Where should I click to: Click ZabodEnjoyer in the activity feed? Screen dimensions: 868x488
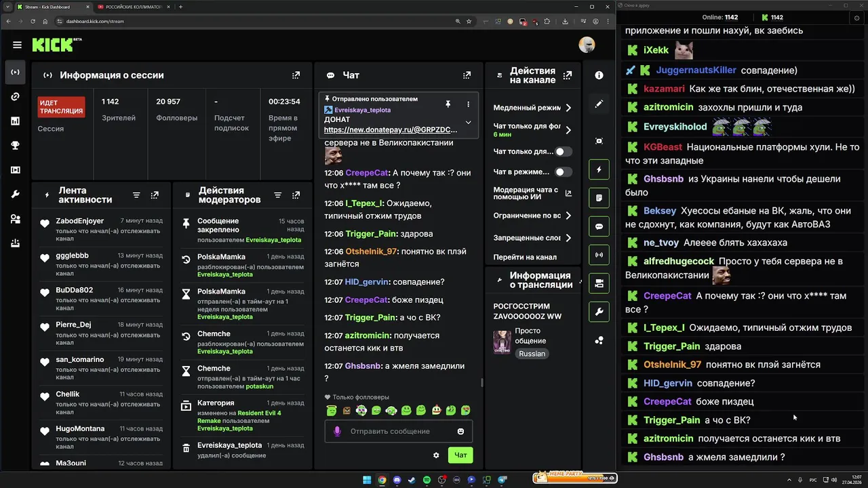pyautogui.click(x=80, y=221)
